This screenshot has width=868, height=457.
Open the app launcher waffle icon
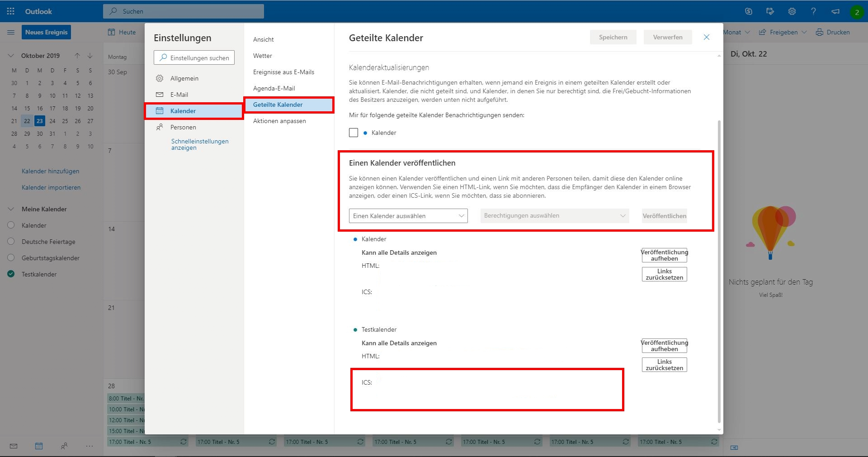11,11
